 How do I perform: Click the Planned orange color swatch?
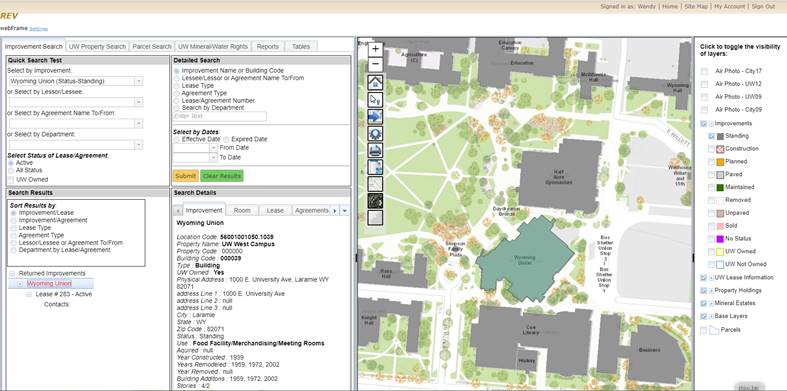[x=720, y=162]
